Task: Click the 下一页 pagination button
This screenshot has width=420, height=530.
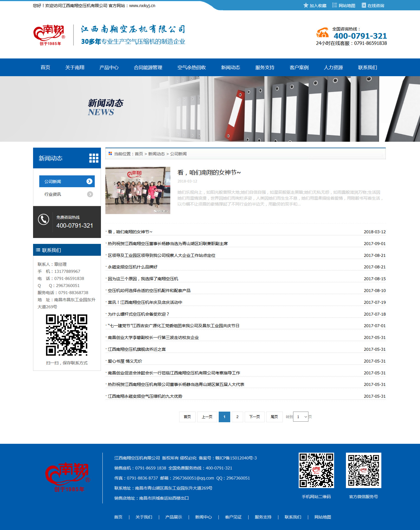Action: (x=254, y=417)
